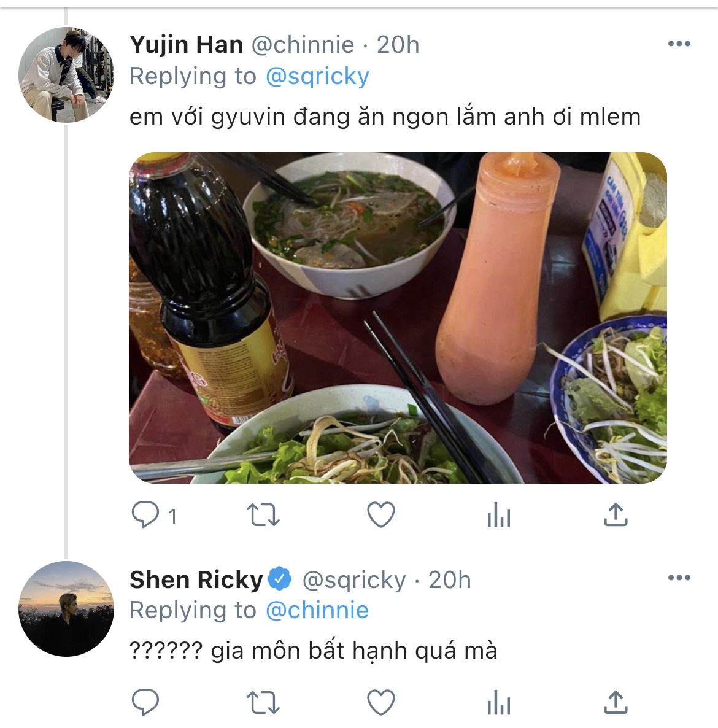This screenshot has width=718, height=728.
Task: Reply to Yujin Han's tweet
Action: [146, 516]
